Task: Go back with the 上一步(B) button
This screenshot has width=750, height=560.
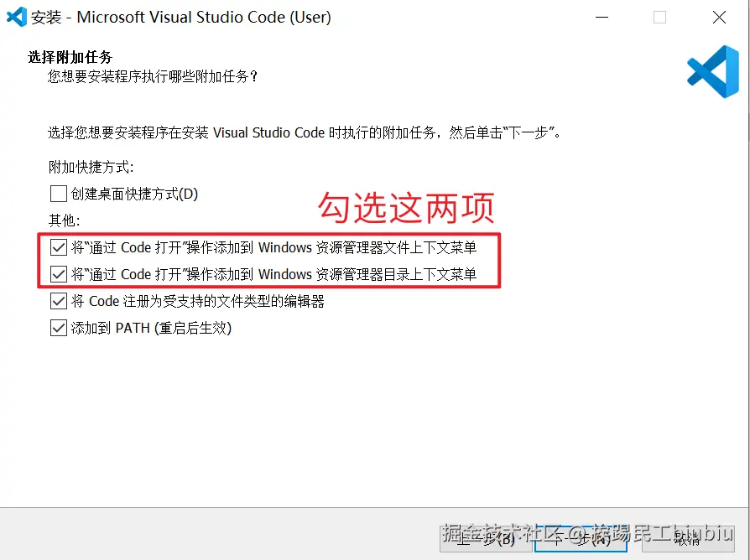Action: [x=486, y=539]
